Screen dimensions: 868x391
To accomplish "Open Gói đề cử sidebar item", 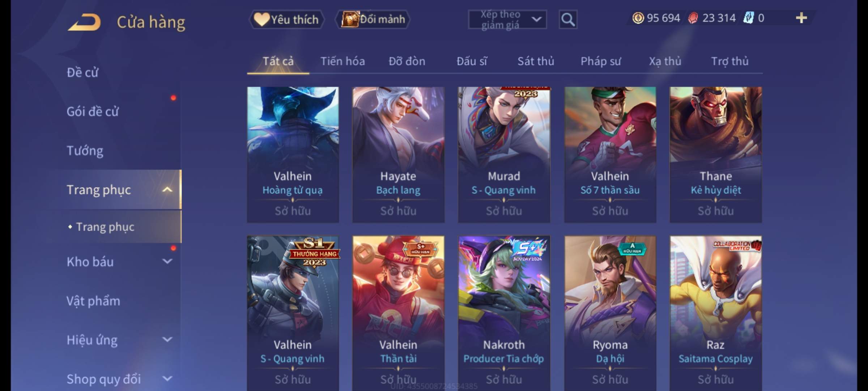I will [x=93, y=111].
